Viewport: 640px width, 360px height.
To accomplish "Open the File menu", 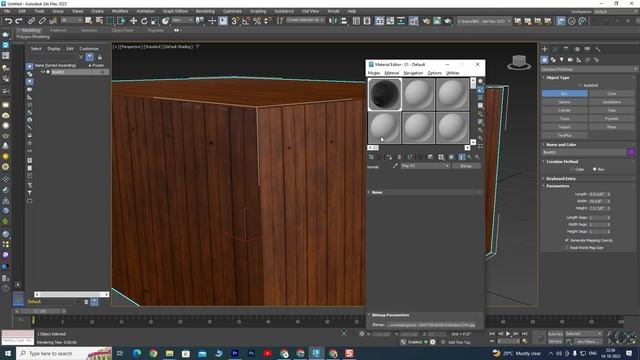I will 7,11.
